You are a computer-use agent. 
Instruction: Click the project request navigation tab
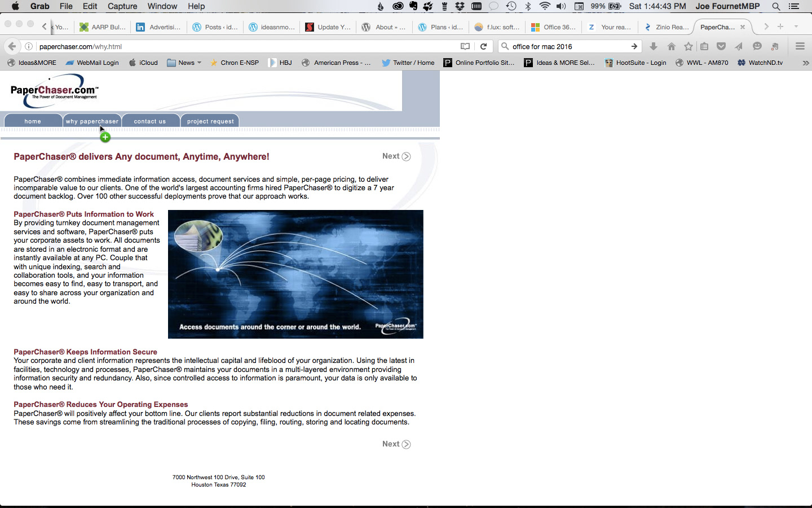pos(210,121)
